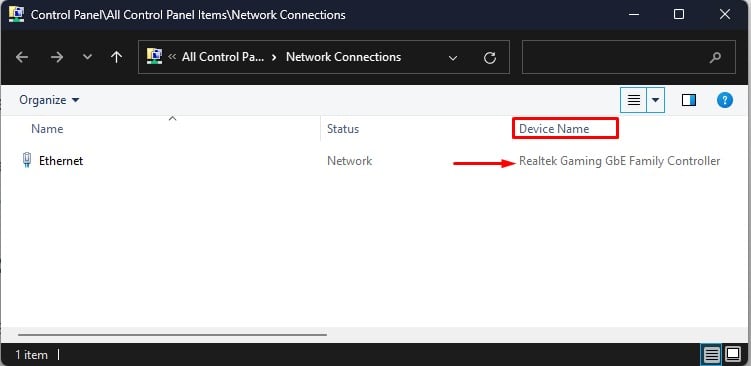Expand the address bar history dropdown

452,58
